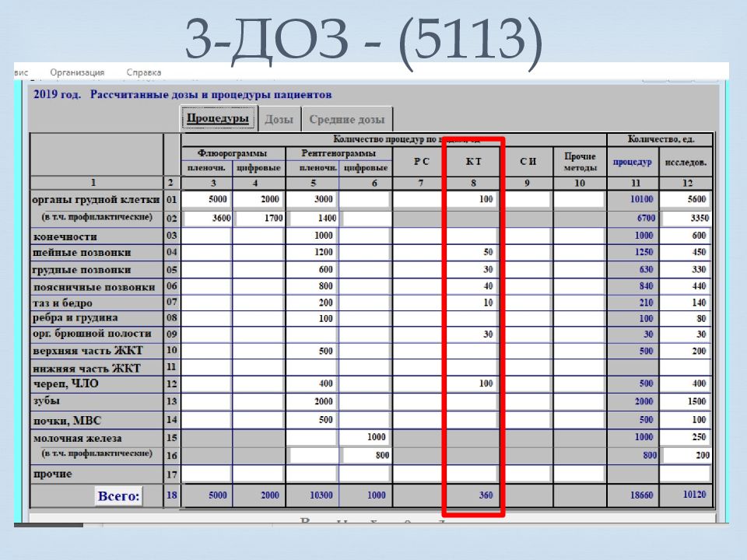Select film fluorogram field showing 5000
747x560 pixels.
pos(206,201)
